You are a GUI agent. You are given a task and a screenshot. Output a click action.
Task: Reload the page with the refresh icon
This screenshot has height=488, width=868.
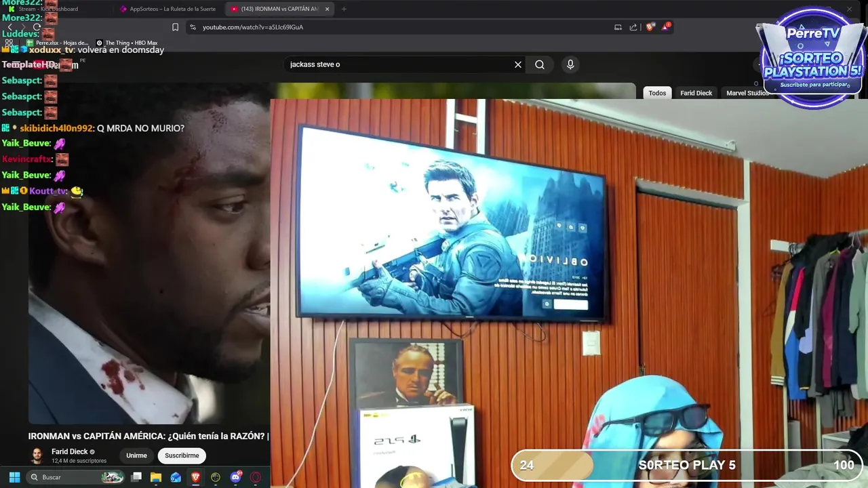(37, 27)
